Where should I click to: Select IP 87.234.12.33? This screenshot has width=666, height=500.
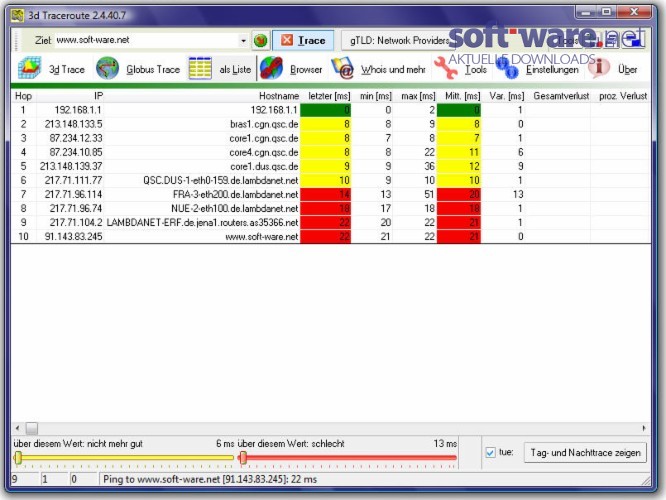76,138
